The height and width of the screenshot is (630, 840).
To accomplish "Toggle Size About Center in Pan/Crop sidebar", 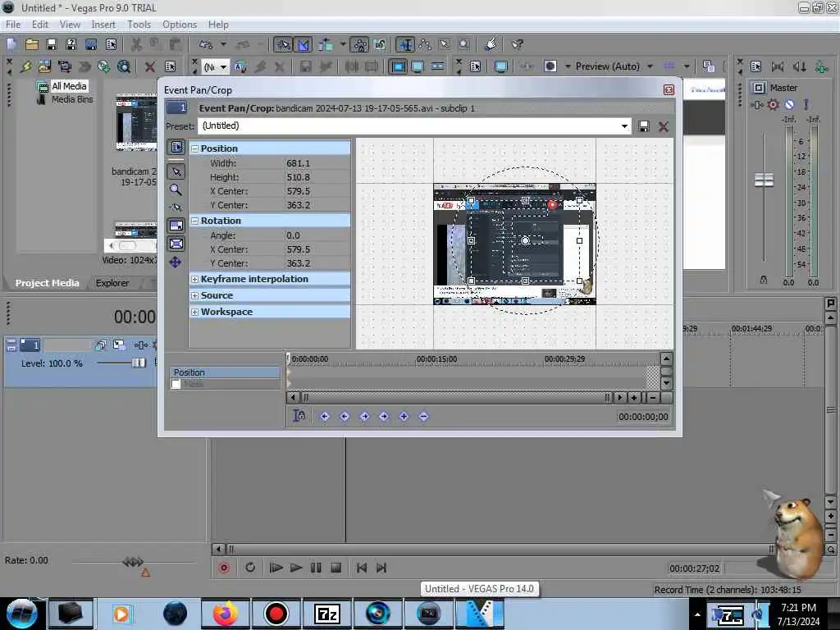I will pyautogui.click(x=176, y=244).
